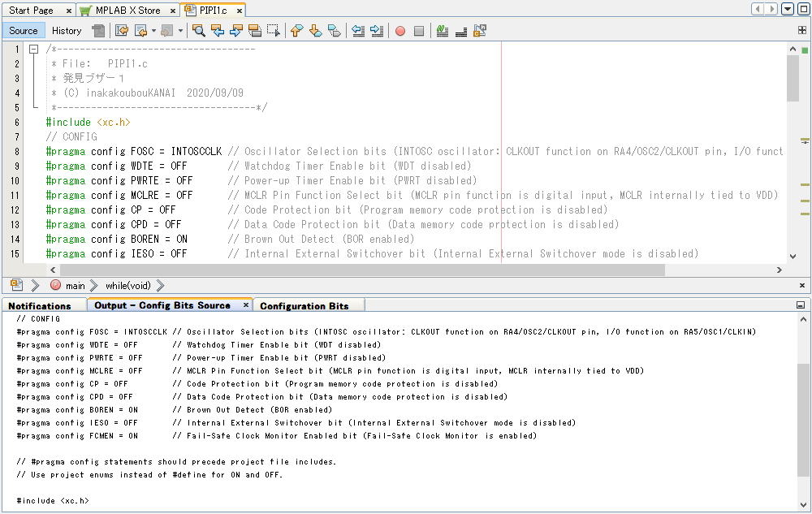Click the Next Bookmark down-arrow icon
The width and height of the screenshot is (812, 514).
click(x=315, y=31)
